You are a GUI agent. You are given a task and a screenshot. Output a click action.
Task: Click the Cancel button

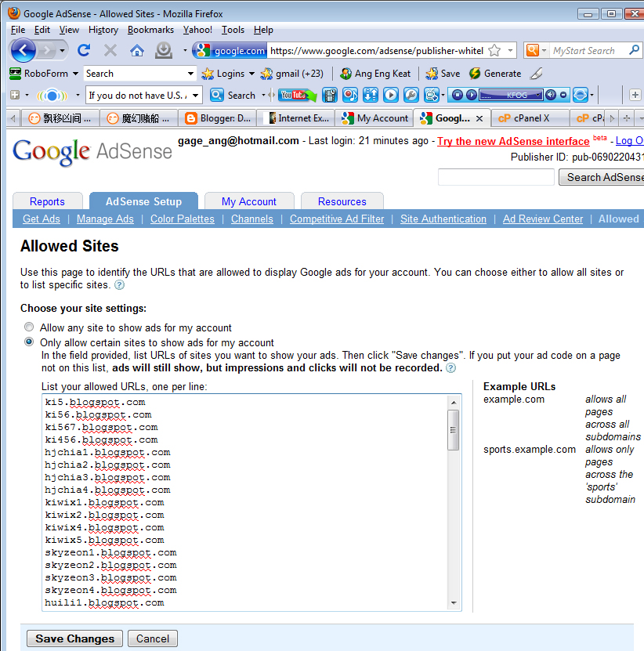coord(153,638)
